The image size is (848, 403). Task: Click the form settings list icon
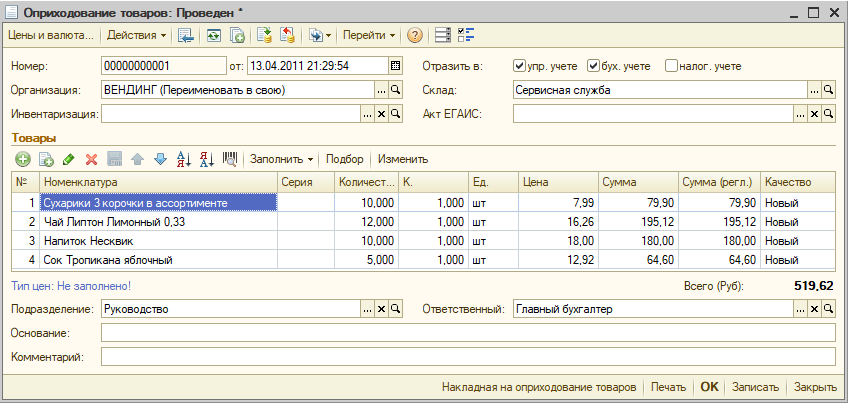(x=442, y=36)
